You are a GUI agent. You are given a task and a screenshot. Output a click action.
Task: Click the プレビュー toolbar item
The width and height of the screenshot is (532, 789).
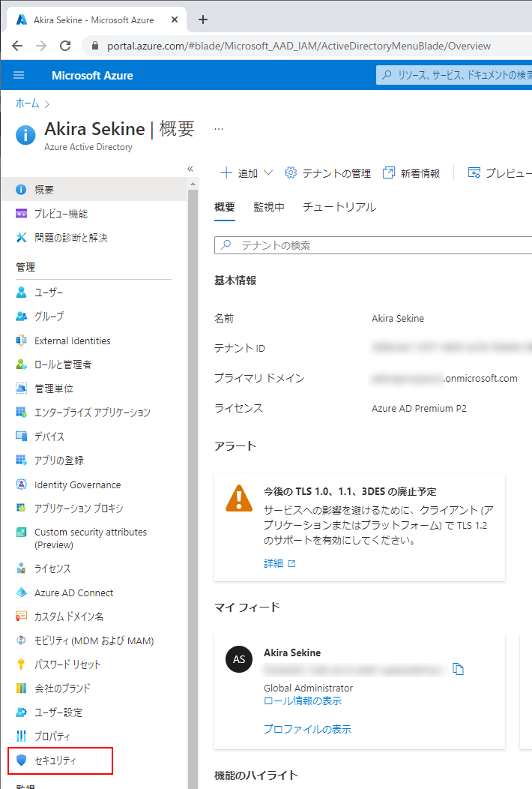click(499, 173)
